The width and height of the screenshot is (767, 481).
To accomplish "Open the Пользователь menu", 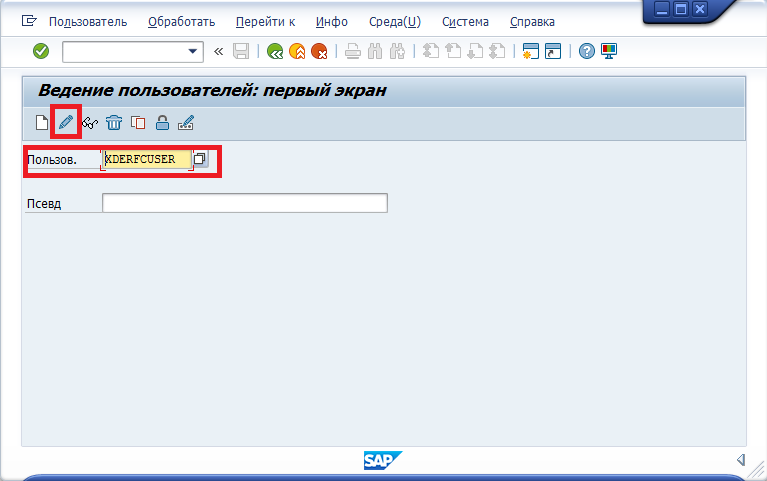I will 88,21.
